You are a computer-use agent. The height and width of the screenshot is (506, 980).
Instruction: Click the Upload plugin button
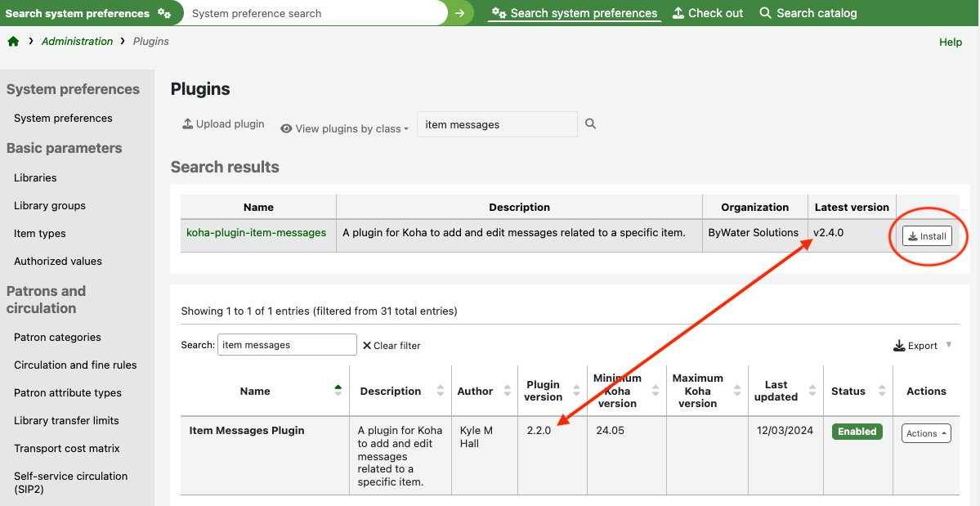223,124
